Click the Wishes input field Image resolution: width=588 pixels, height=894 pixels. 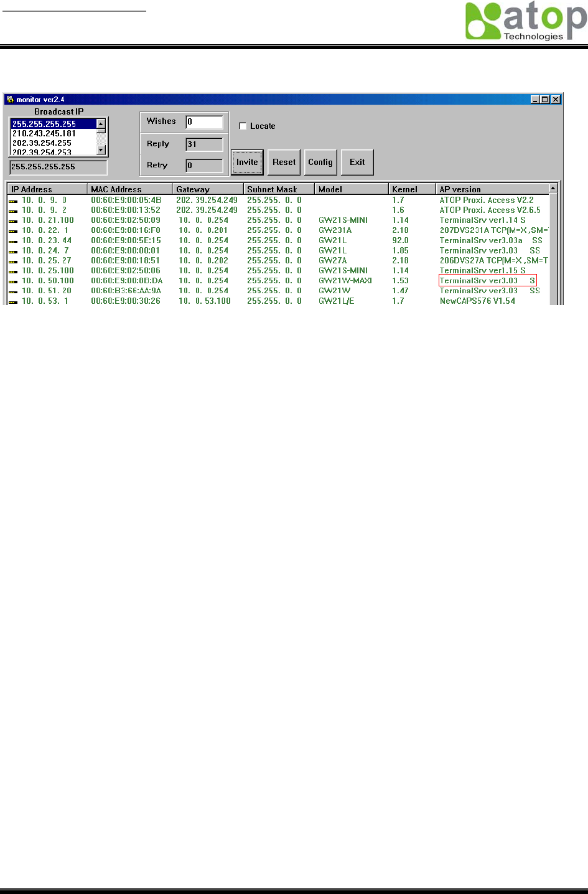point(204,122)
